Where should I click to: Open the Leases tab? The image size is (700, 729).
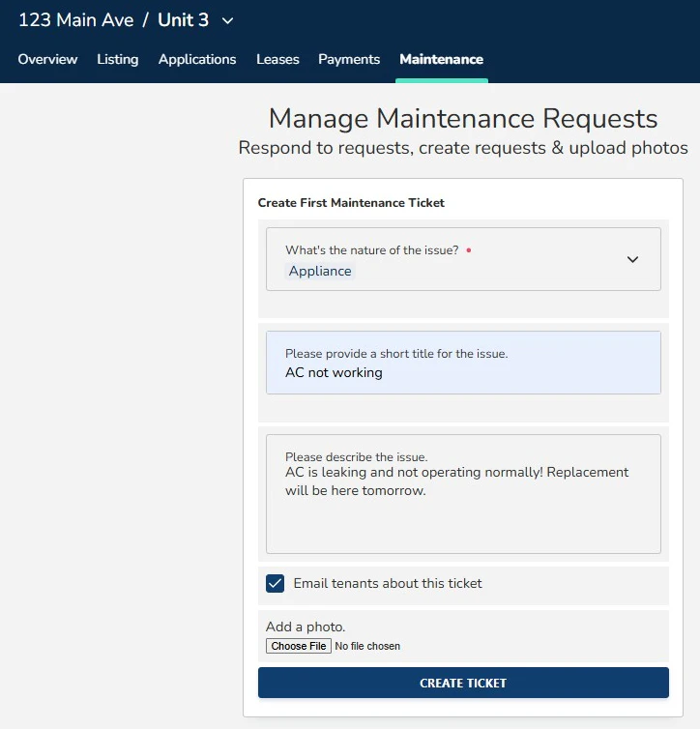[x=277, y=59]
